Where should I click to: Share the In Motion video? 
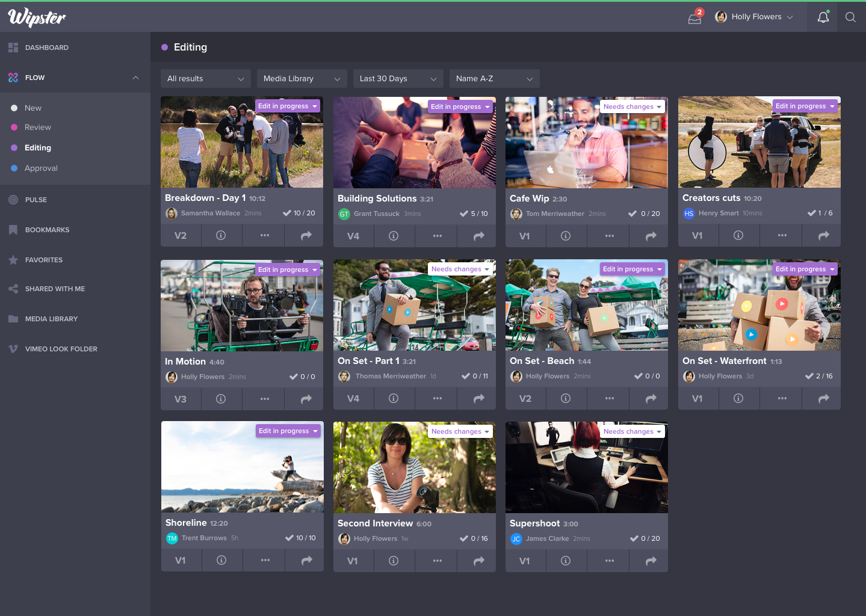click(306, 399)
